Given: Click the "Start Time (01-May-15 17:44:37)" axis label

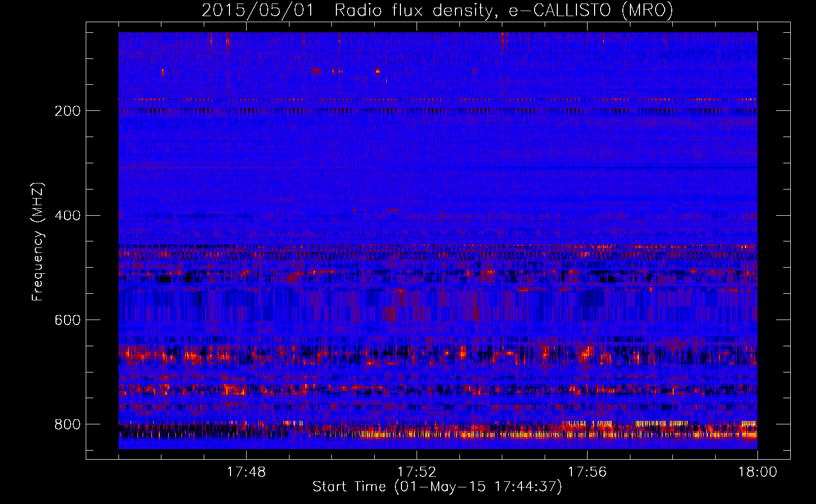Looking at the screenshot, I should (437, 487).
